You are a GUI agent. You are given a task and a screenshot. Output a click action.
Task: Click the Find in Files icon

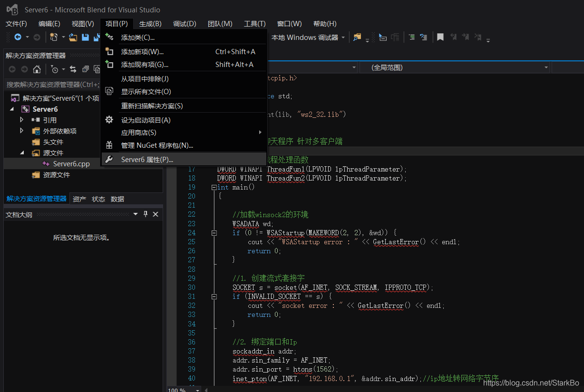(x=357, y=37)
